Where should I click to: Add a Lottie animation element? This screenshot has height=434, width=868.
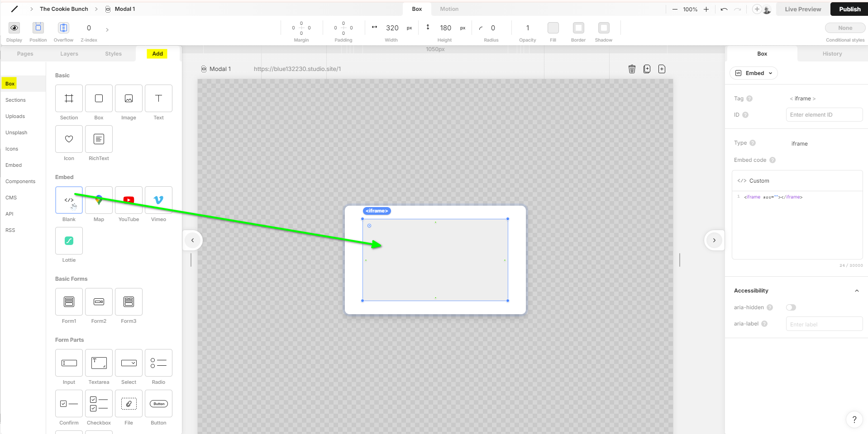coord(69,241)
